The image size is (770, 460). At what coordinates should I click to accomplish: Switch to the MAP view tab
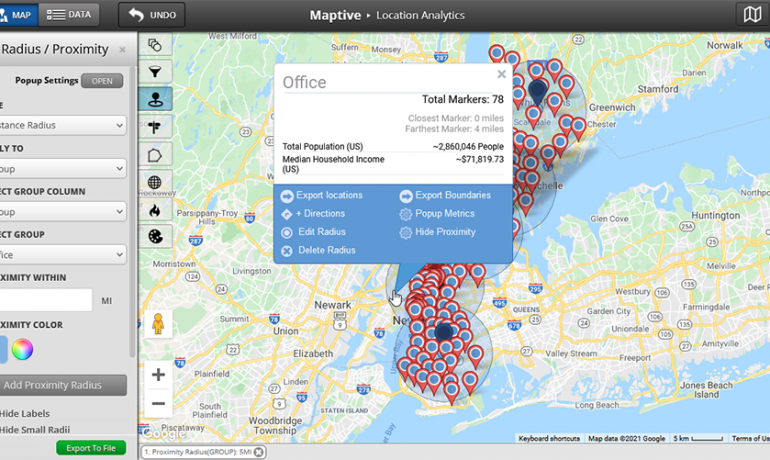coord(18,15)
